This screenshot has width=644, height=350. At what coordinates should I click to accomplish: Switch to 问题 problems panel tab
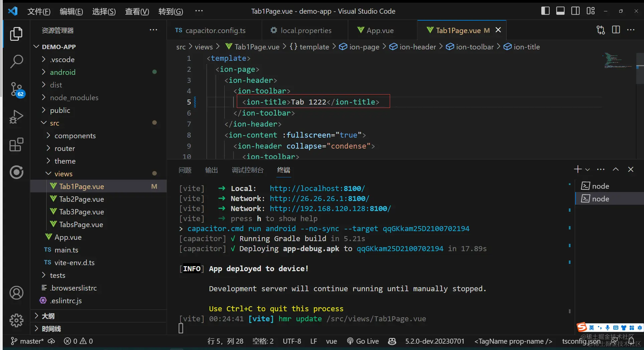(185, 170)
